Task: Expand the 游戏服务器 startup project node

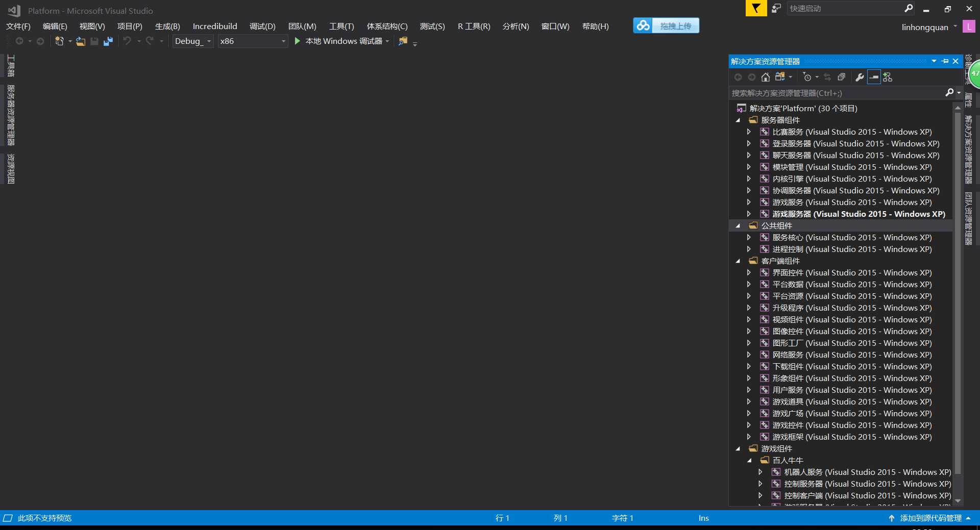Action: [749, 214]
